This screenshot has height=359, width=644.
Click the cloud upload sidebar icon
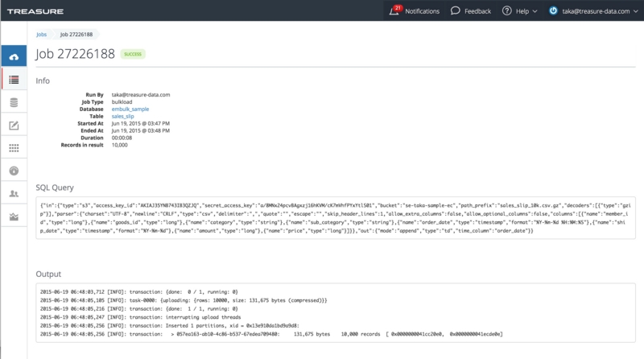(14, 56)
